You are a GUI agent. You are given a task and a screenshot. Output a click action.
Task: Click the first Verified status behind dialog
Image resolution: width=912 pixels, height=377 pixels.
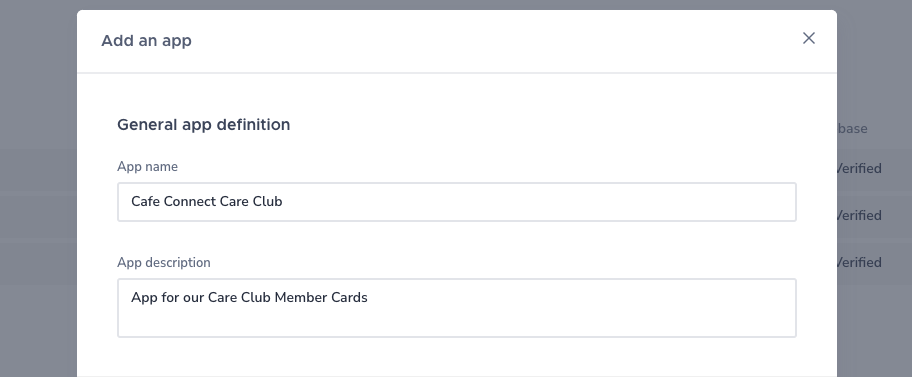(x=860, y=168)
